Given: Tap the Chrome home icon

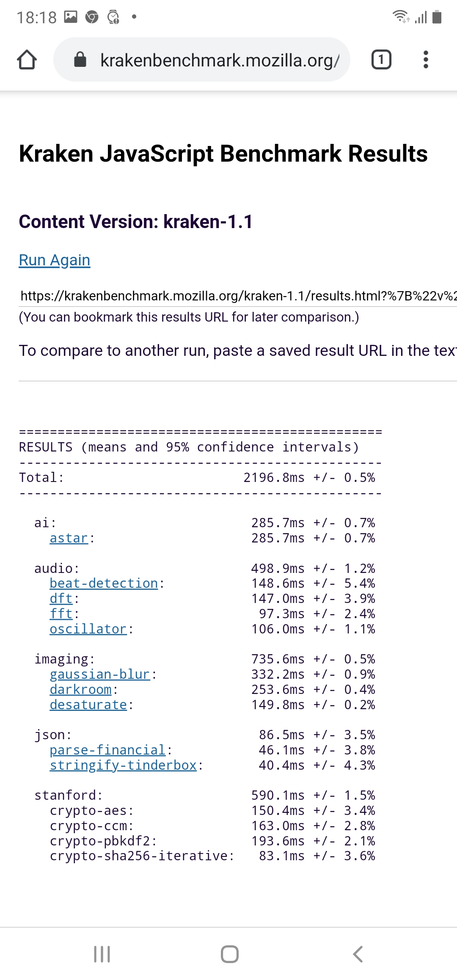Looking at the screenshot, I should 27,60.
